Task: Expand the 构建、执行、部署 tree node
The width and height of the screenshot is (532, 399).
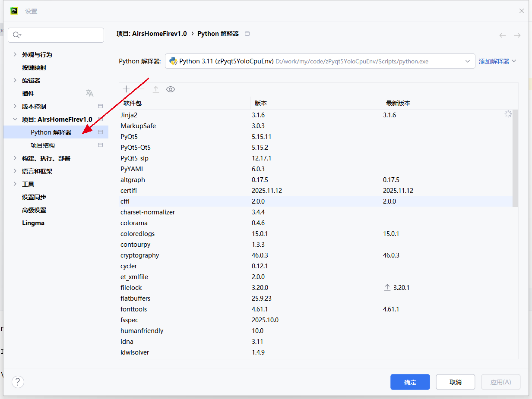Action: [15, 158]
